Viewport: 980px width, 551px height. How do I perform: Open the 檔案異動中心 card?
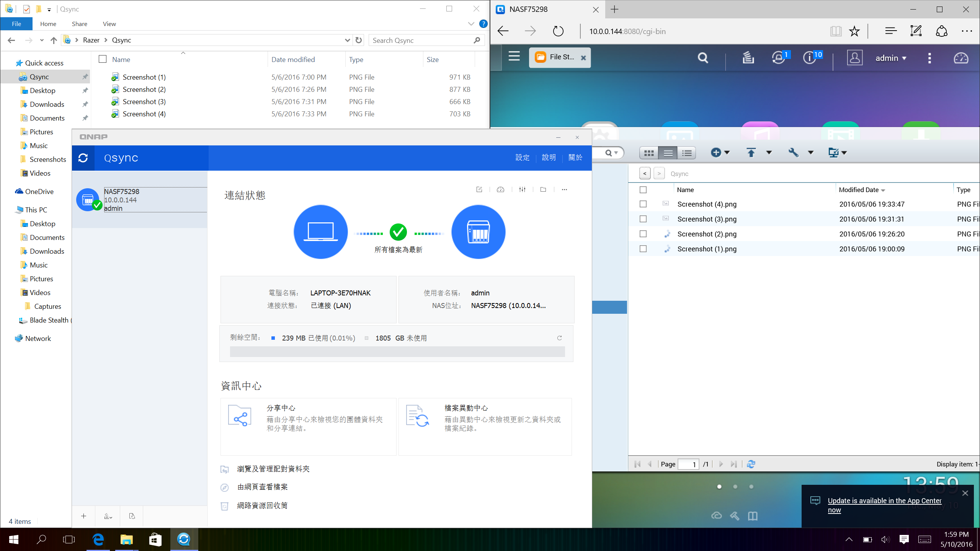pos(485,427)
